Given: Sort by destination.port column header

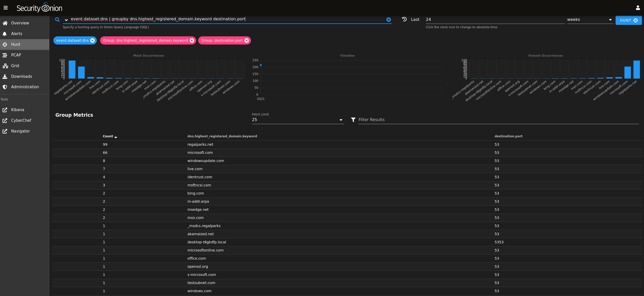Looking at the screenshot, I should 508,136.
